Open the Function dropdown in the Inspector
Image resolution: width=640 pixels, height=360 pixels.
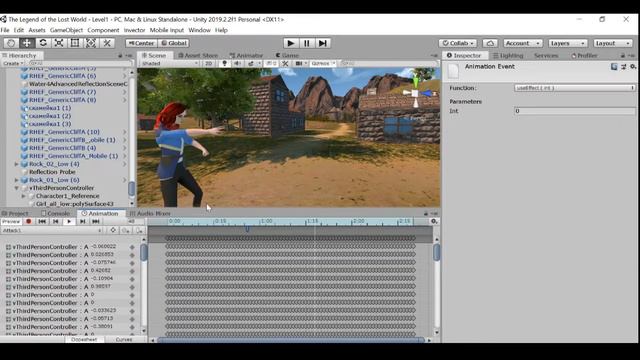point(575,88)
